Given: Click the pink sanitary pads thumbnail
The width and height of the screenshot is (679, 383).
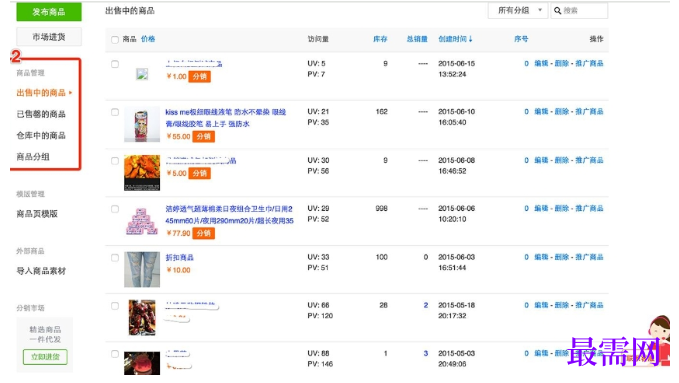Looking at the screenshot, I should click(x=142, y=221).
